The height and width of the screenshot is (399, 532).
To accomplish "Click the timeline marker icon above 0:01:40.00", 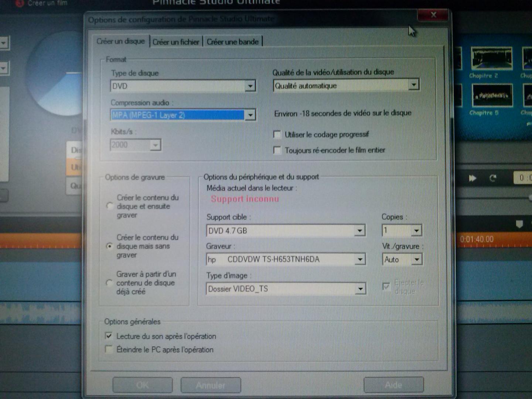I will [x=519, y=224].
